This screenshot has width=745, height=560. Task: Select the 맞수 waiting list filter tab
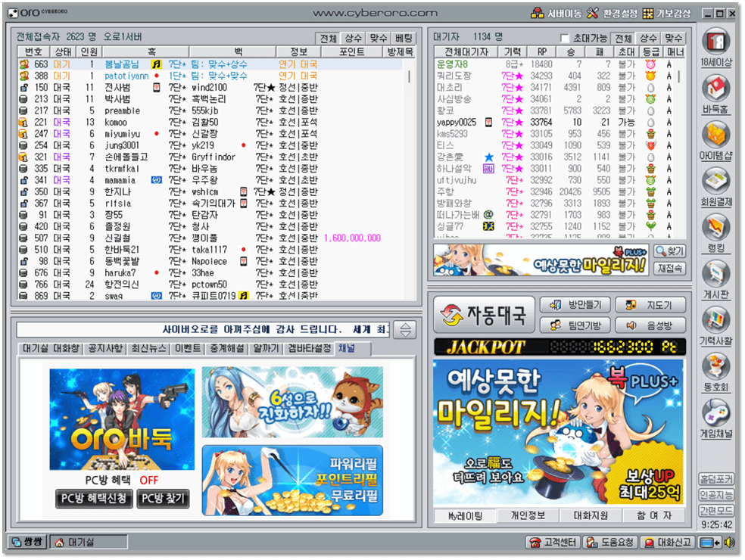point(673,39)
